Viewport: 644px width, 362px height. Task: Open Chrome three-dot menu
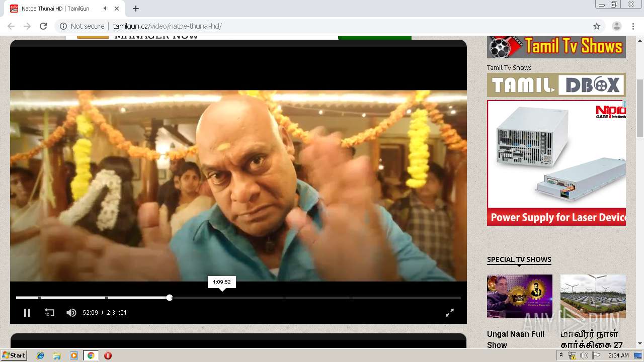(x=632, y=26)
